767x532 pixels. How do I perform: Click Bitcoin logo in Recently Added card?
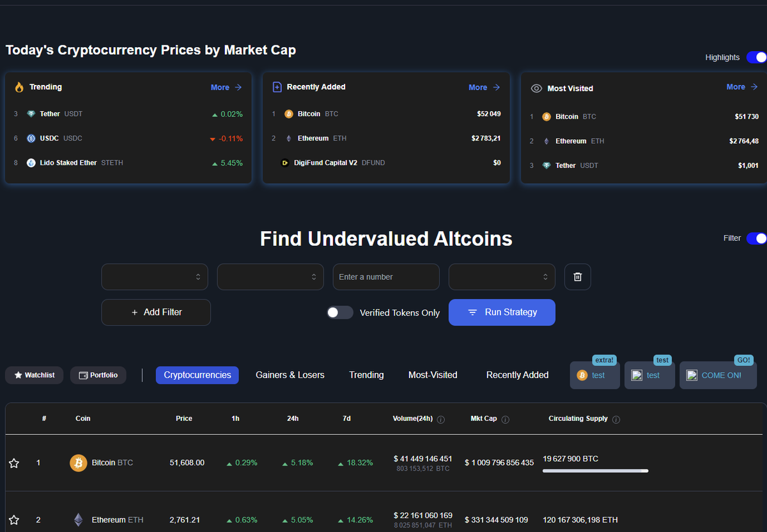(289, 114)
